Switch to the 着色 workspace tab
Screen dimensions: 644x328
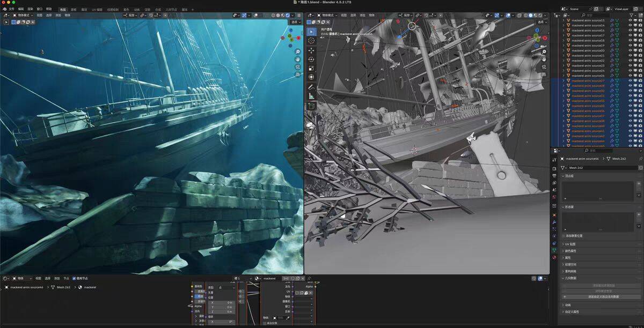click(x=126, y=9)
